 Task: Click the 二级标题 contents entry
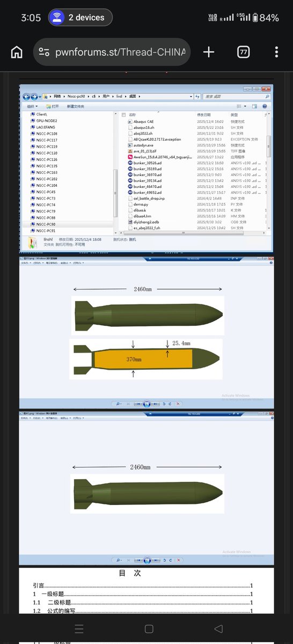click(142, 603)
